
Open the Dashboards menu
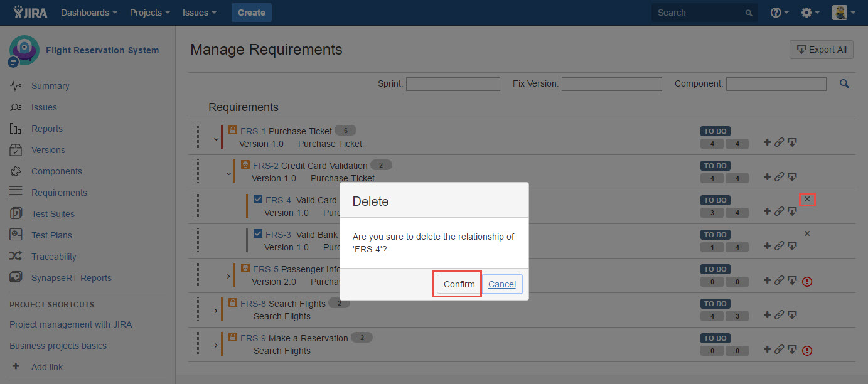[88, 13]
